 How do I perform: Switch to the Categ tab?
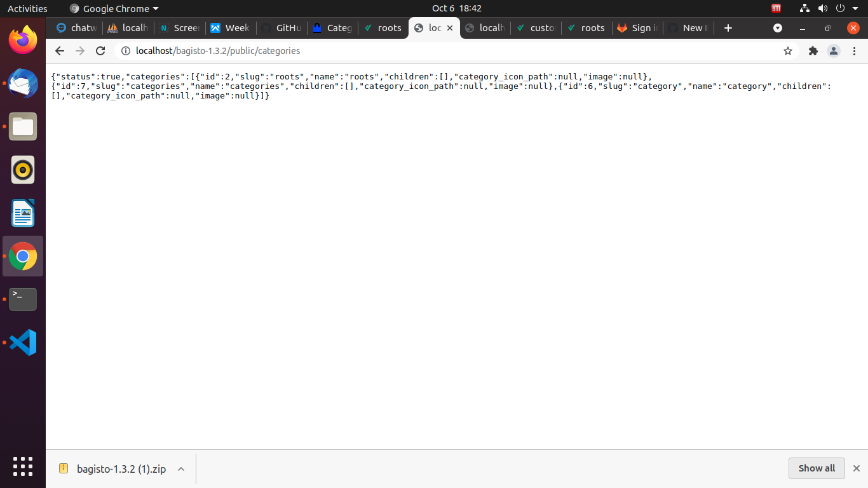(x=332, y=28)
